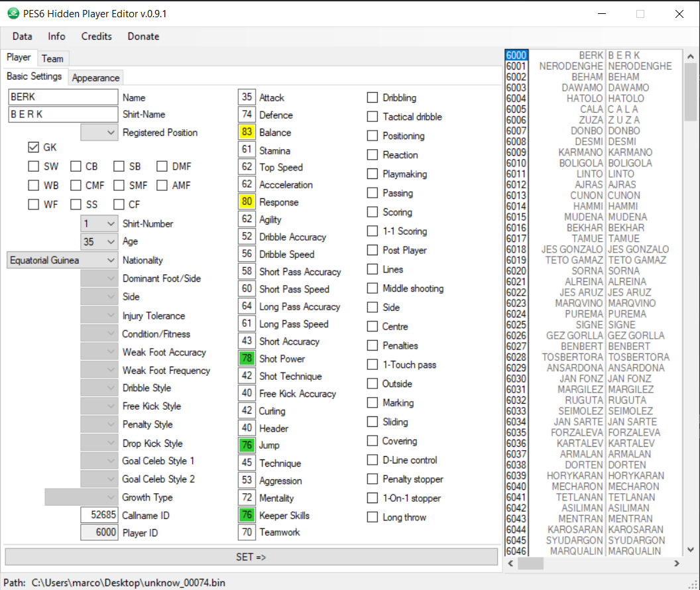Open the Donate menu item

[143, 36]
